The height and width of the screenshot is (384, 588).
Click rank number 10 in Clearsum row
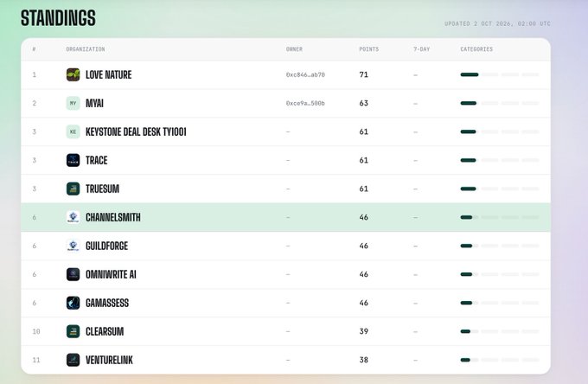point(36,331)
